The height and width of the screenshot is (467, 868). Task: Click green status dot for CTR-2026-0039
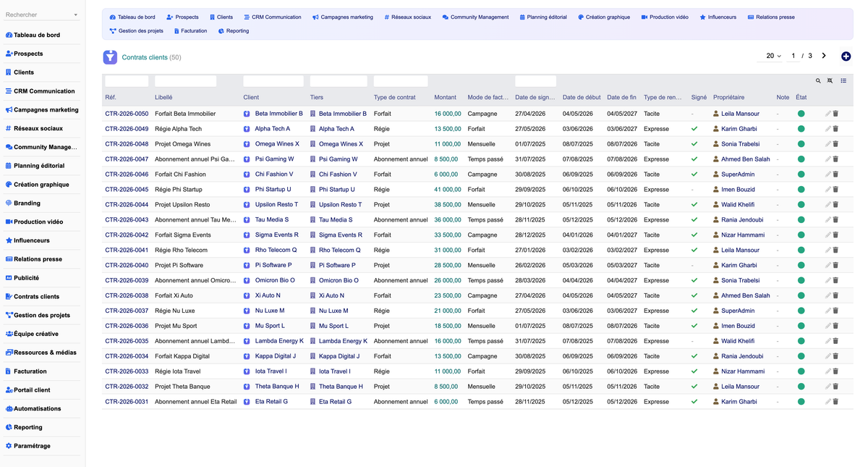tap(801, 280)
